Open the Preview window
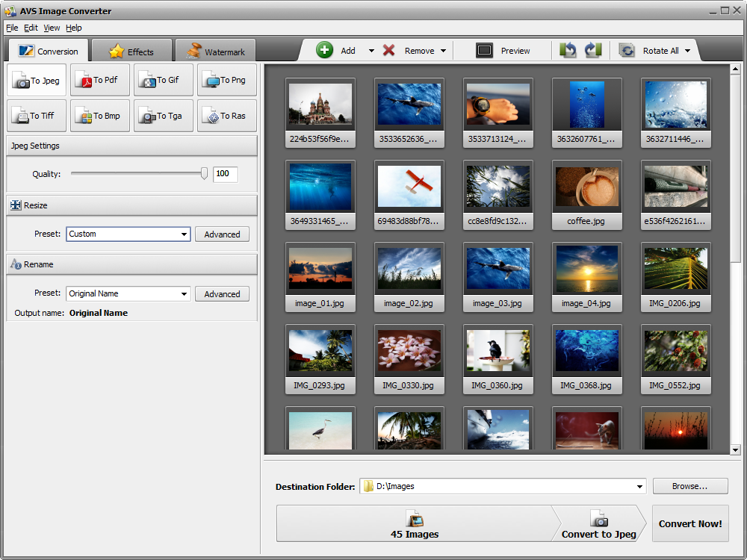Image resolution: width=747 pixels, height=560 pixels. tap(503, 51)
